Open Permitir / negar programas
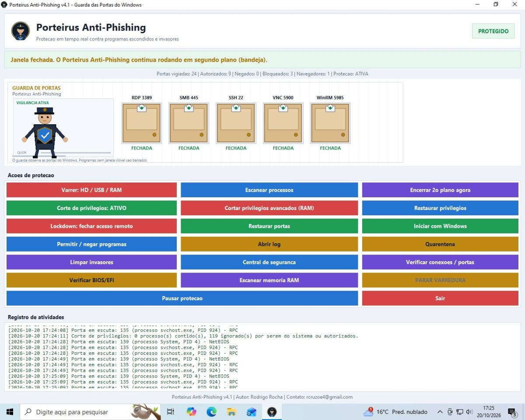The image size is (525, 420). 91,244
